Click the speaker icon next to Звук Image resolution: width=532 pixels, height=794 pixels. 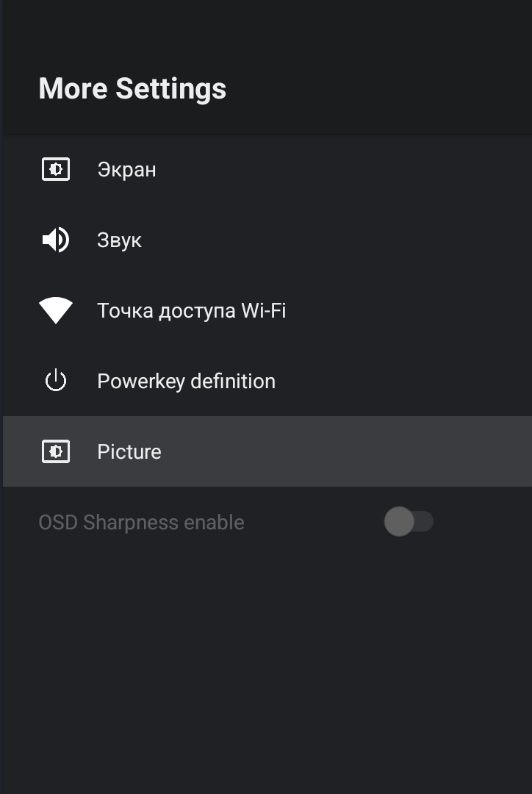tap(56, 240)
